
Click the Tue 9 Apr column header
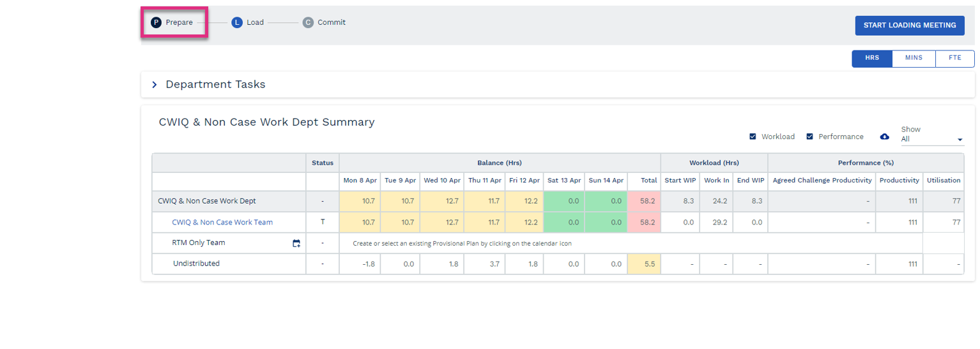401,181
